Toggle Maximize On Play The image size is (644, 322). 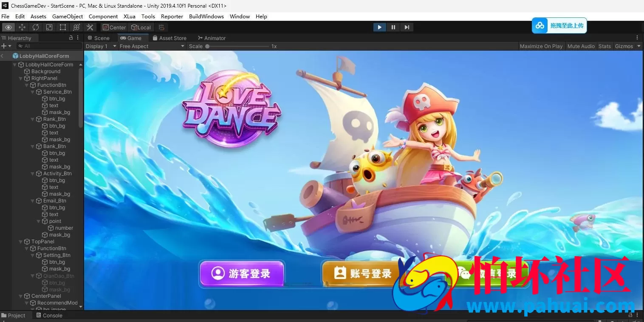(541, 46)
